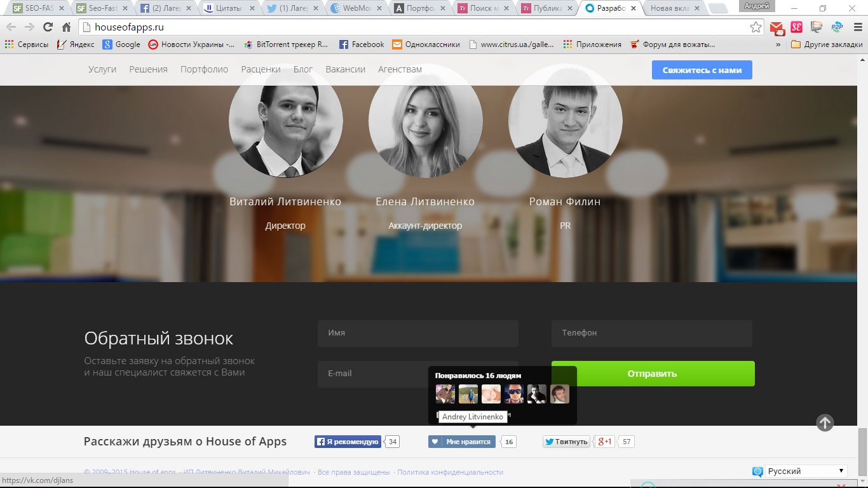
Task: Bookmark this page with the star icon
Action: (756, 27)
